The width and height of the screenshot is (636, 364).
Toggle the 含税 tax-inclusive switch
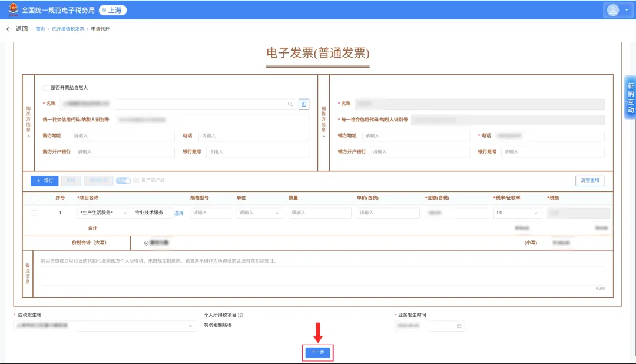[x=123, y=181]
